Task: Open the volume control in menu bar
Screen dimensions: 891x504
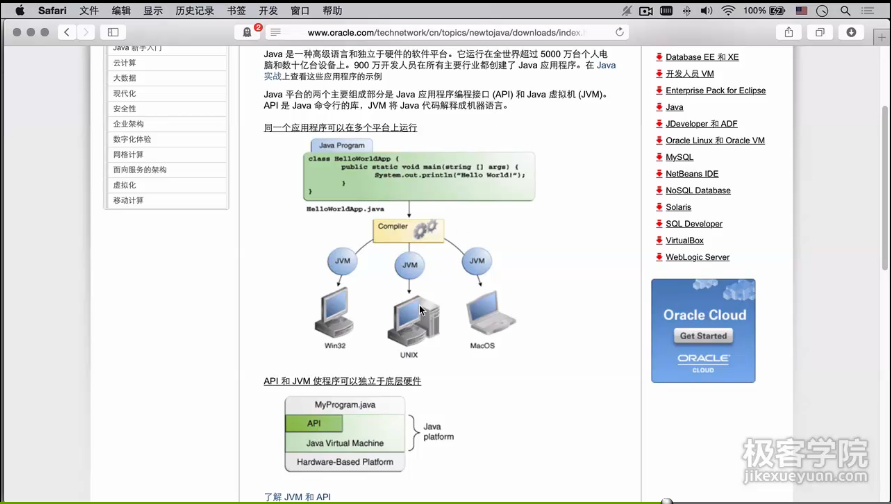Action: click(x=707, y=10)
